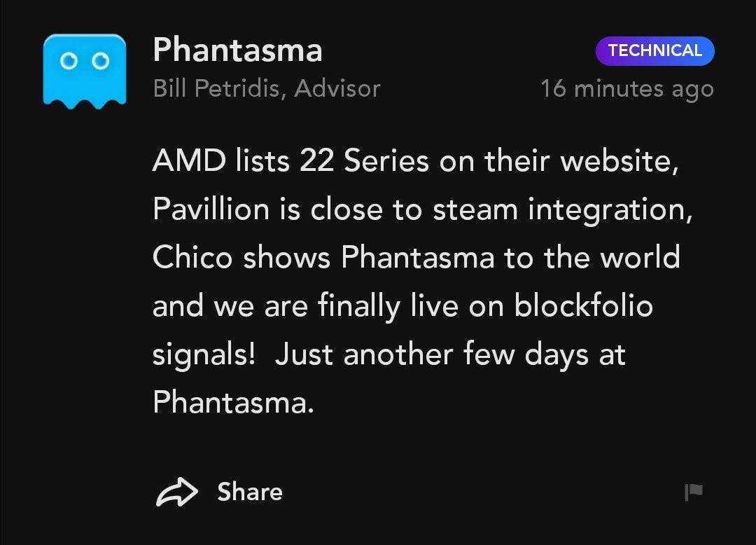Screen dimensions: 756x545
Task: Click the TECHNICAL category badge
Action: [654, 50]
